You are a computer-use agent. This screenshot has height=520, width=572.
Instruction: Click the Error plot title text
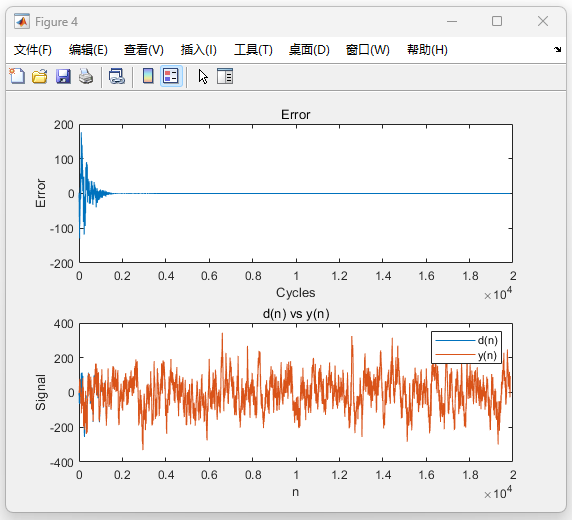click(x=295, y=115)
